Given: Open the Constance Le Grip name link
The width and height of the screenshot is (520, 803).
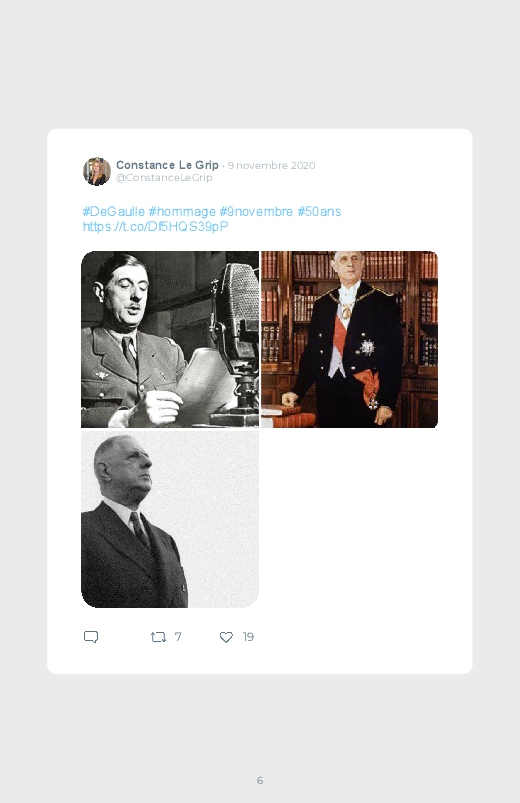Looking at the screenshot, I should pos(167,165).
